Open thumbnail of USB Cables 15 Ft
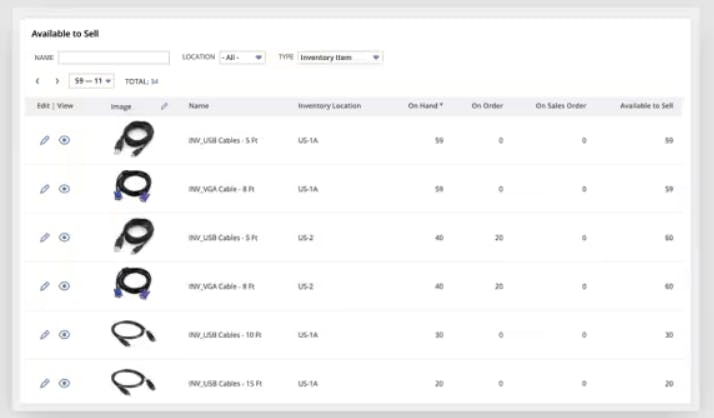This screenshot has width=714, height=418. (133, 382)
